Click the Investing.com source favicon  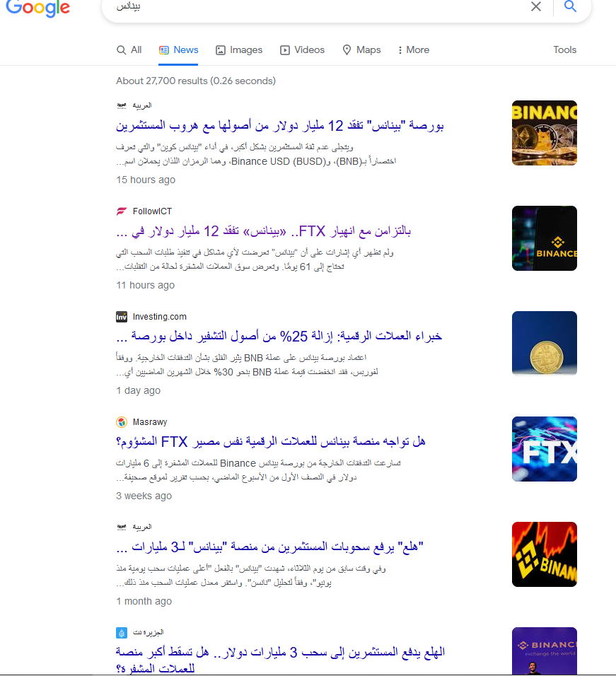(122, 317)
